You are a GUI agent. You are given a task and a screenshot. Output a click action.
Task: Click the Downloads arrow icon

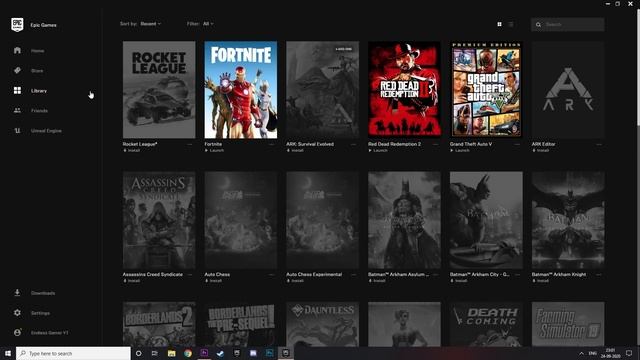[x=17, y=293]
